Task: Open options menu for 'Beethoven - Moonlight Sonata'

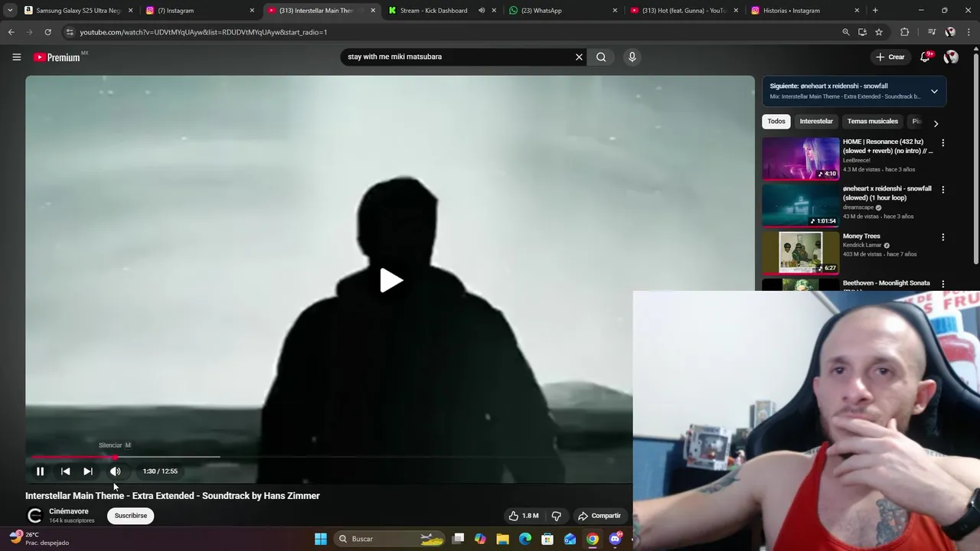Action: (942, 285)
